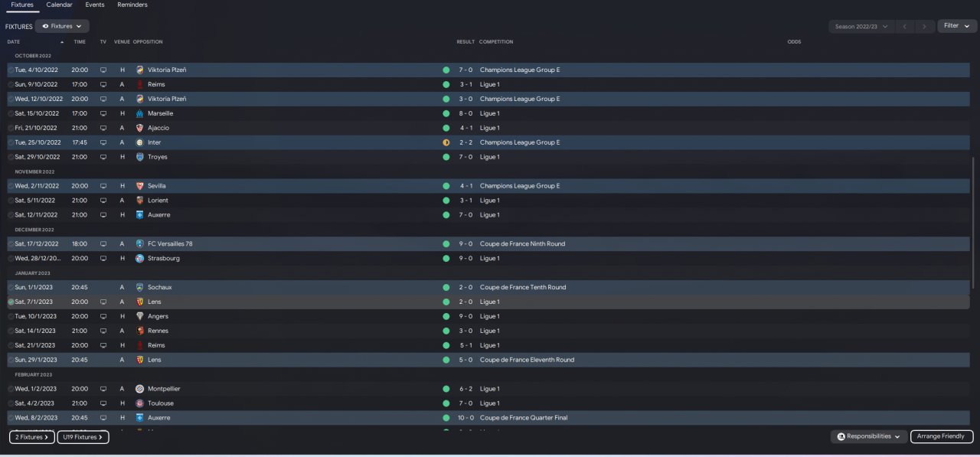Screen dimensions: 980x457
Task: Switch to the Calendar tab
Action: (59, 5)
